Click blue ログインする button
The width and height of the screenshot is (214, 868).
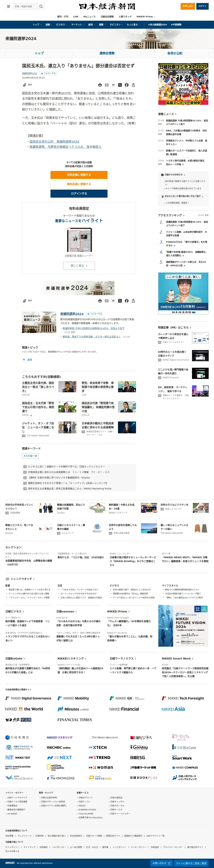79,193
